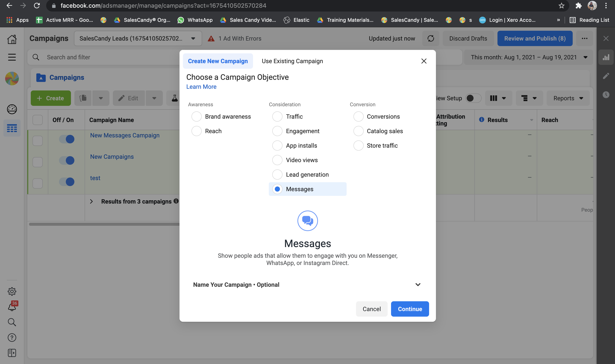
Task: Click the help question mark icon
Action: tap(12, 338)
